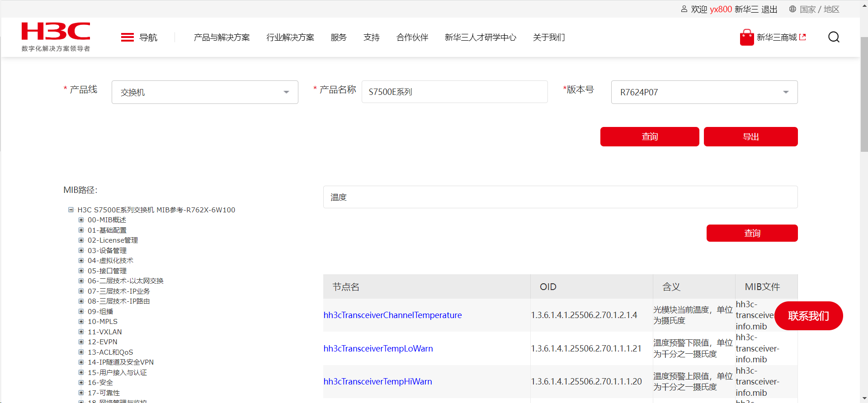The image size is (868, 403).
Task: Open the 服务 menu
Action: [x=339, y=37]
